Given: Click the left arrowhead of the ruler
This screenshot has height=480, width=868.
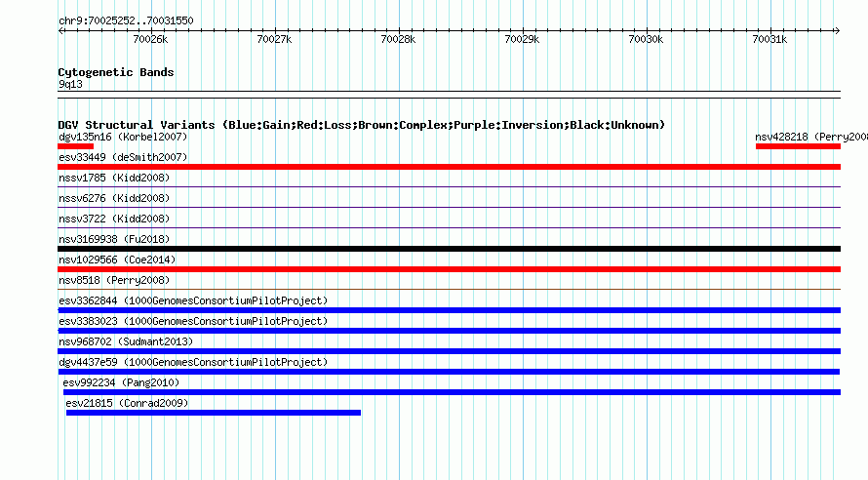Looking at the screenshot, I should (60, 31).
